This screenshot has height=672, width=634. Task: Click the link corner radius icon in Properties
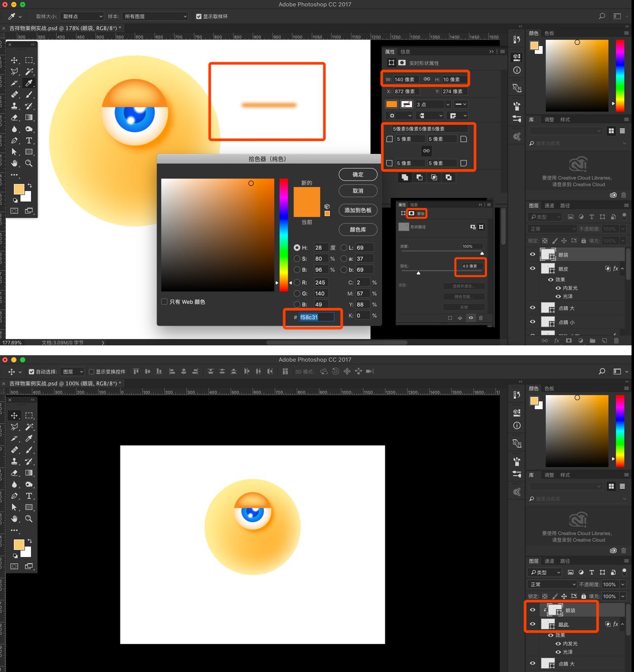(426, 150)
